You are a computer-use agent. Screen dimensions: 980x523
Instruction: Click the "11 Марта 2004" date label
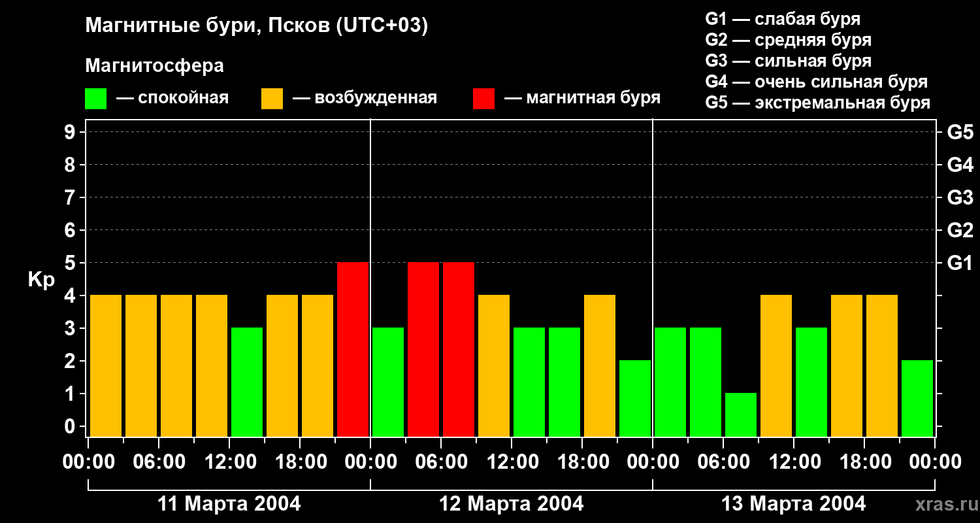pyautogui.click(x=229, y=504)
